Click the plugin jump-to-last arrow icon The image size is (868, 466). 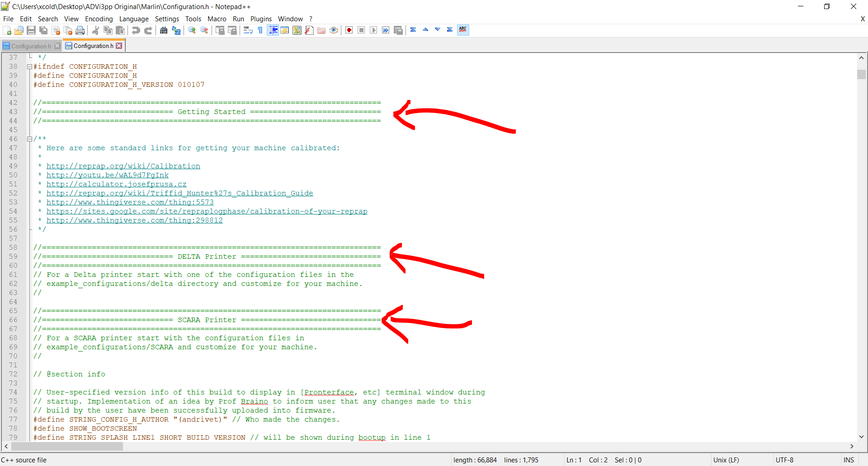(x=450, y=30)
